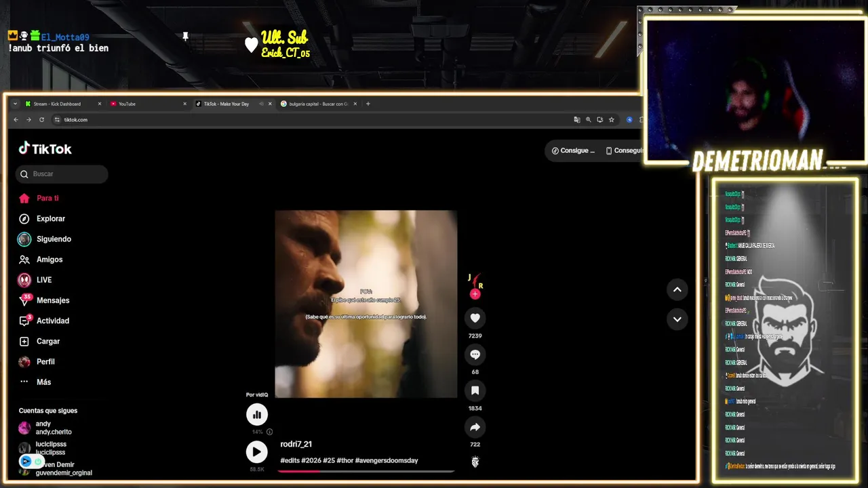Mute audio on the TikTok tab
This screenshot has height=488, width=868.
pos(262,104)
